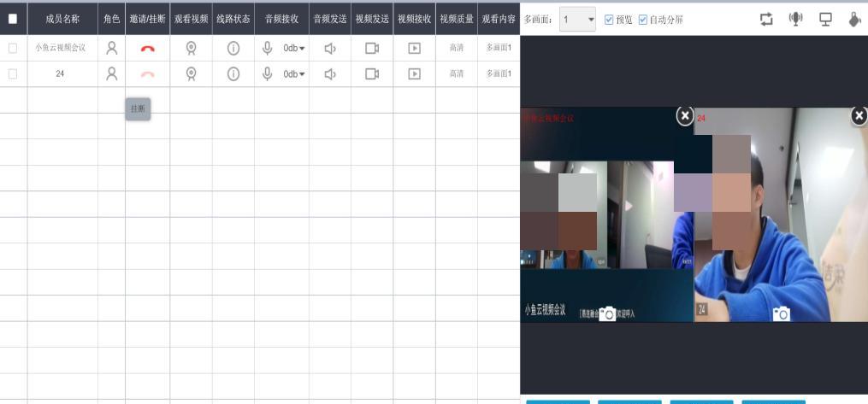Click the 观看内容 column header
The image size is (868, 404).
pos(499,19)
